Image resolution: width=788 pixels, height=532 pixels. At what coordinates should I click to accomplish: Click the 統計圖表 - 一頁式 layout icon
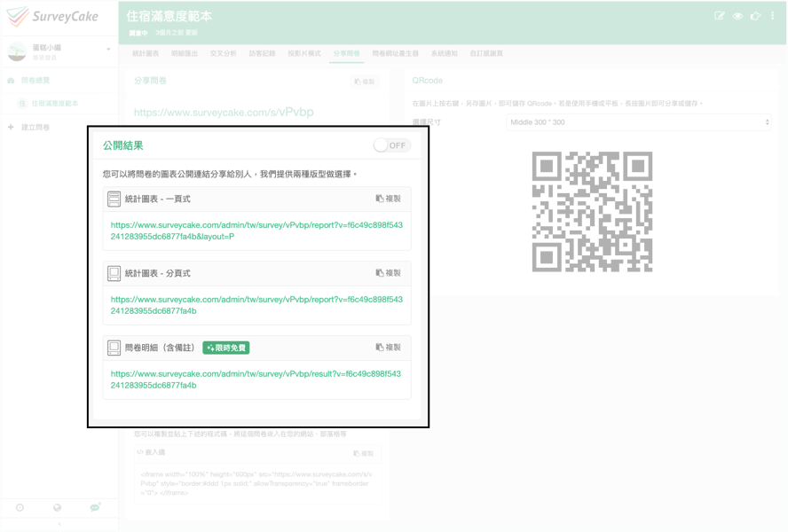[x=114, y=199]
